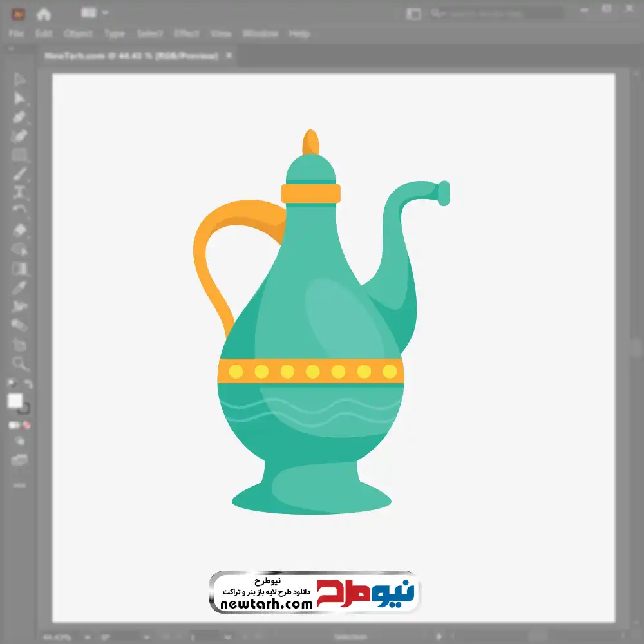Swap fill and stroke colors
The image size is (644, 644).
point(28,384)
